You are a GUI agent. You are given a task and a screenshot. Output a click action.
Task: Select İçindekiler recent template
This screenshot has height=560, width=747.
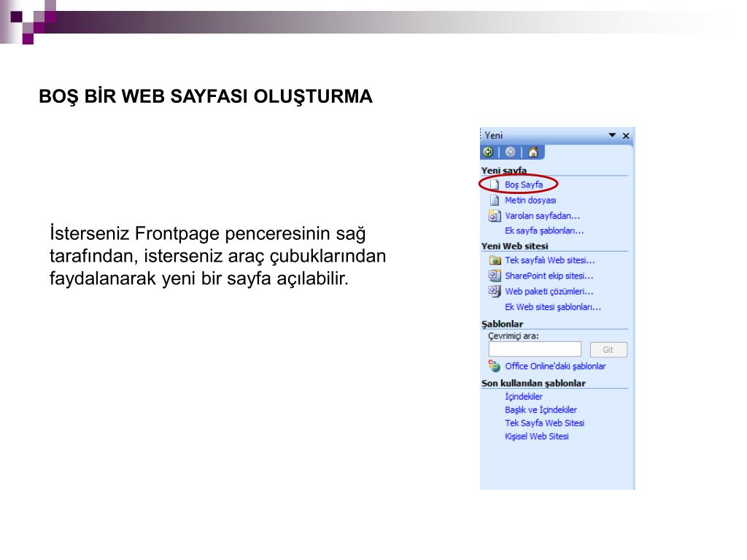(x=524, y=397)
